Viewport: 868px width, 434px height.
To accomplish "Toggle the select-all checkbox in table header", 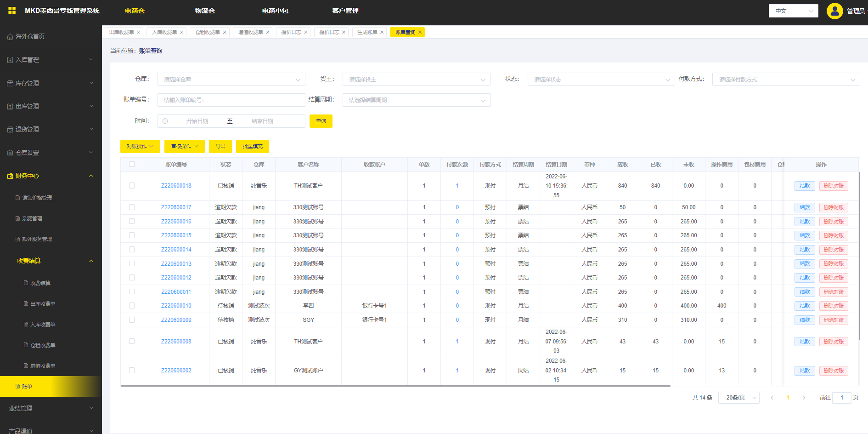I will [x=132, y=164].
